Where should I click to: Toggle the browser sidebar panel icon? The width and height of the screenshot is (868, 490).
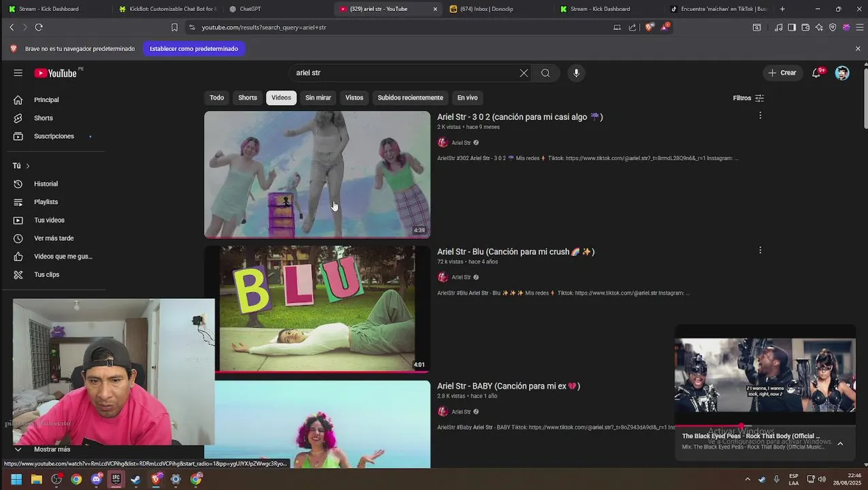(792, 27)
